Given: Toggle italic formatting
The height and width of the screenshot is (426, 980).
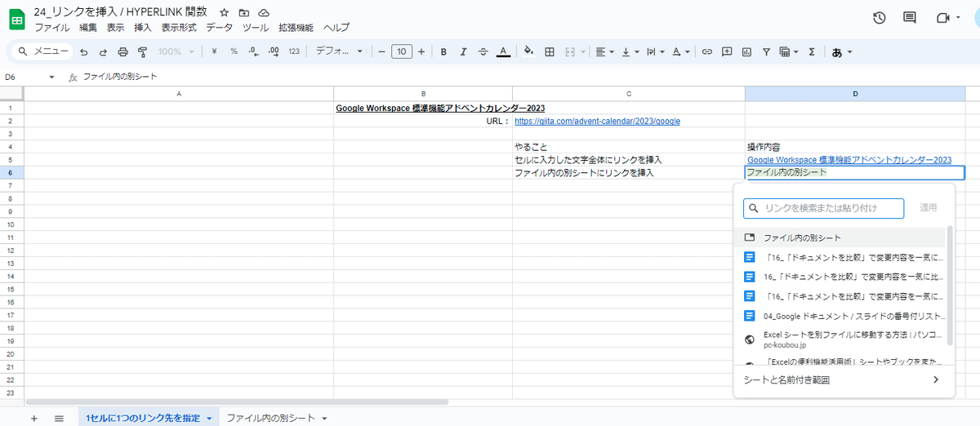Looking at the screenshot, I should coord(463,51).
